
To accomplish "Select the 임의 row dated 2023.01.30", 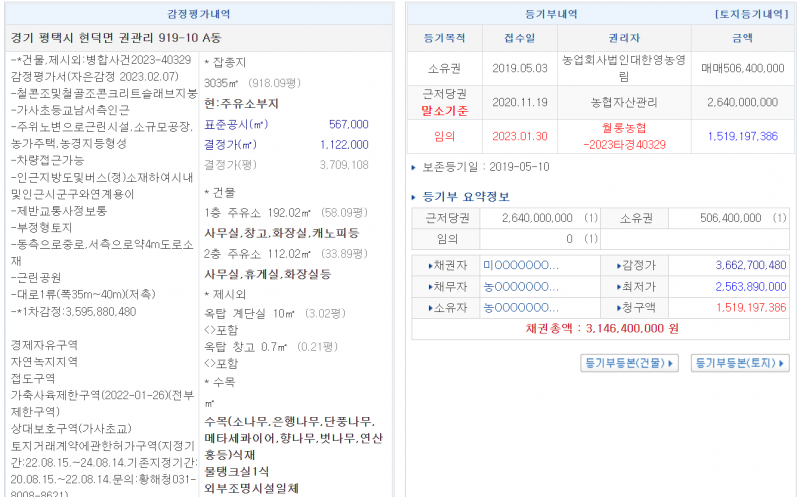I will point(600,136).
